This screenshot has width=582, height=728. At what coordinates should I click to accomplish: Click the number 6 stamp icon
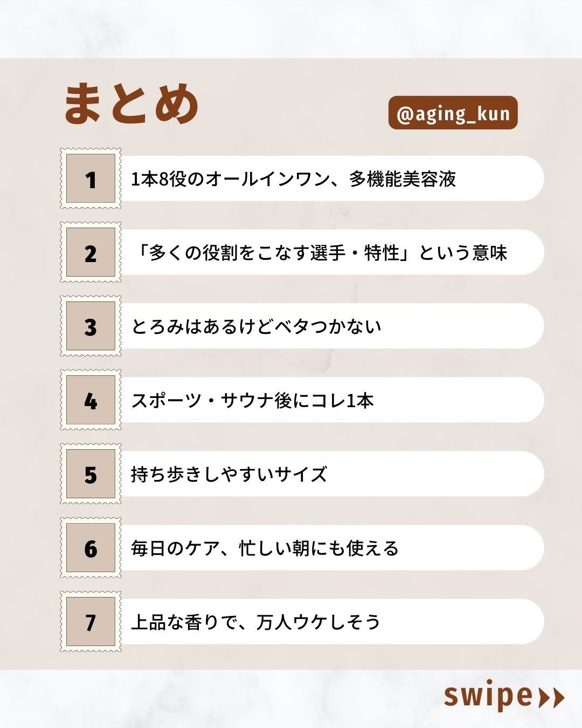(91, 548)
